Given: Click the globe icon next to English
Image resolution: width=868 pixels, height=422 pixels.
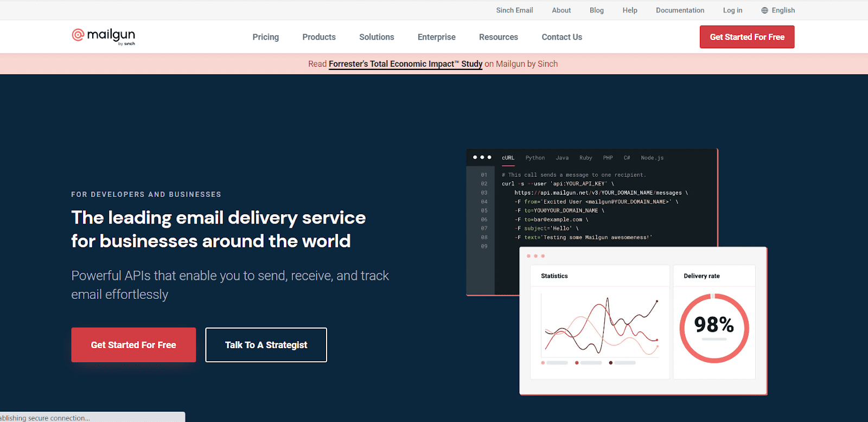Looking at the screenshot, I should [x=765, y=10].
